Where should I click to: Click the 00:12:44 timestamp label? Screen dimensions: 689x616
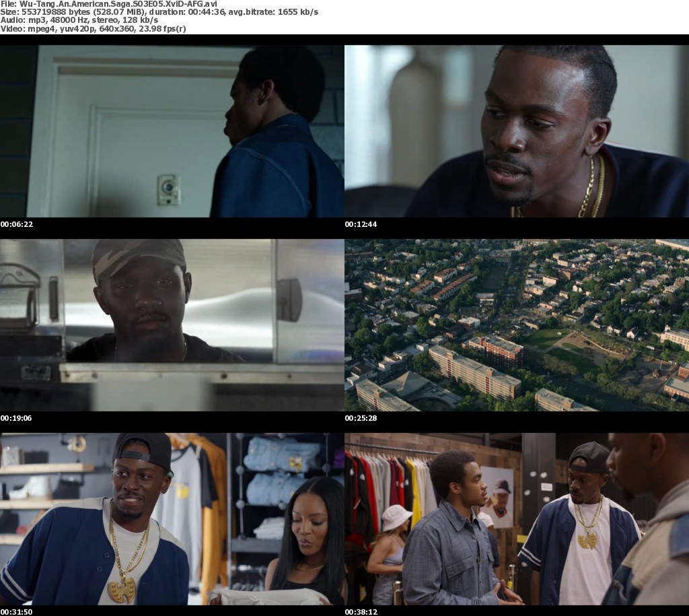click(x=361, y=224)
